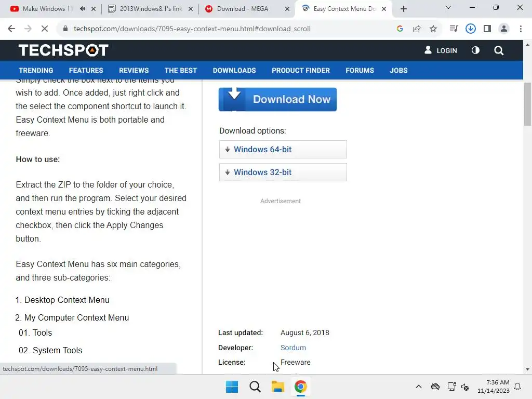The image size is (532, 399).
Task: Toggle the dark mode contrast icon
Action: 475,50
